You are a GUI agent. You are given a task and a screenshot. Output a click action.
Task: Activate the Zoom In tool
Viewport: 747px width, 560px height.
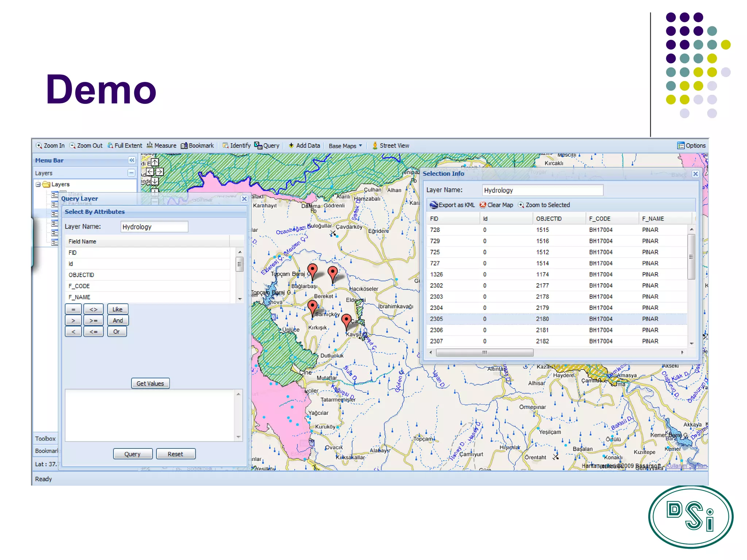50,145
